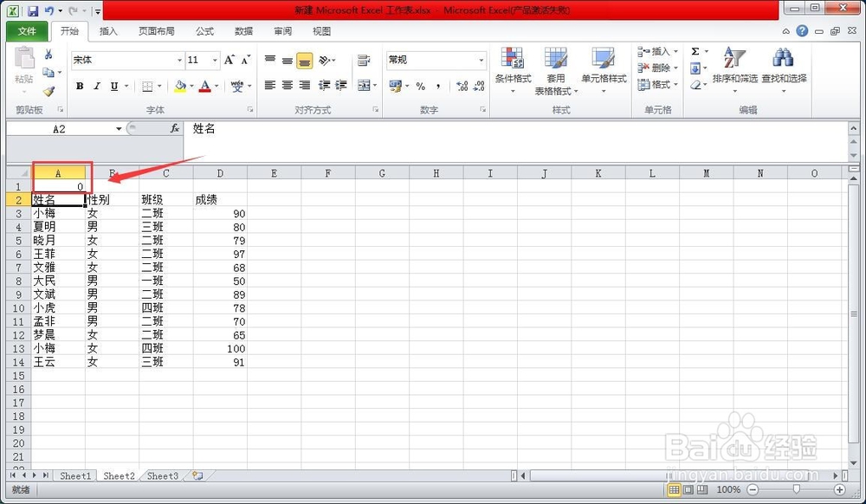This screenshot has width=866, height=504.
Task: Click the borders icon
Action: pos(147,86)
